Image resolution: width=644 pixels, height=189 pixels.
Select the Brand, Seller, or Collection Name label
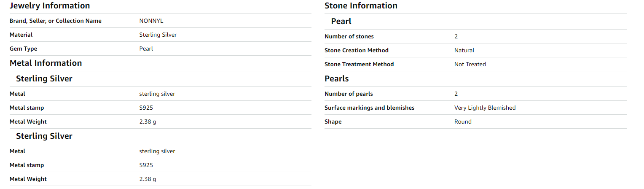point(56,21)
